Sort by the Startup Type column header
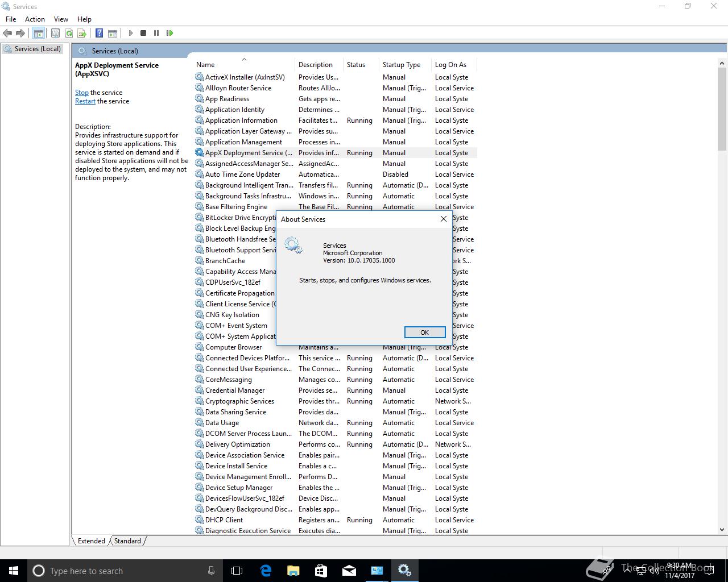Screen dimensions: 728x582 coord(405,64)
